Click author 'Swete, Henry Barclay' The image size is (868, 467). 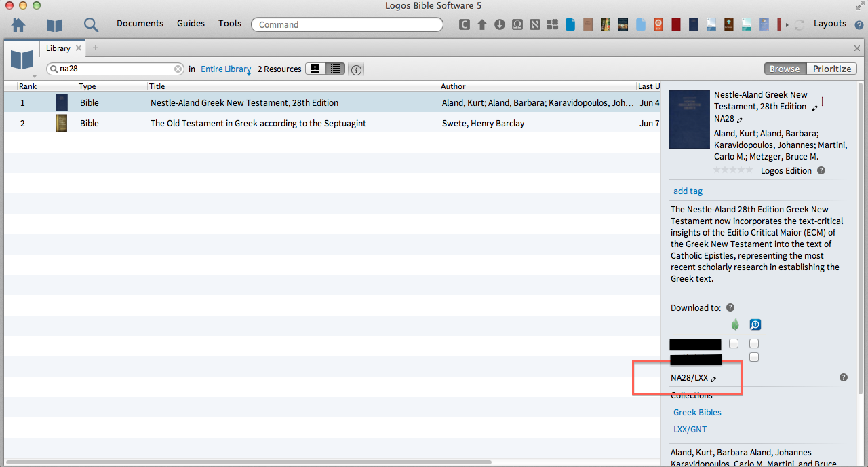point(483,124)
